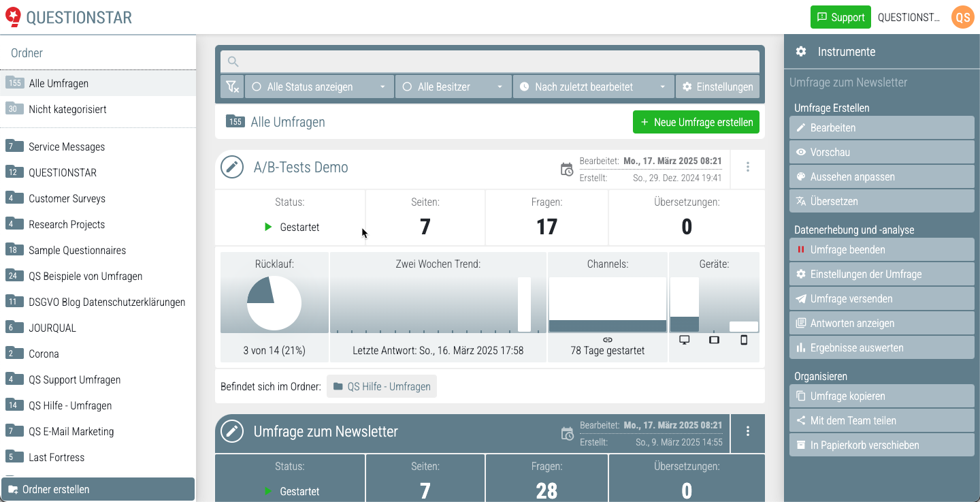Open the QS user avatar menu

pyautogui.click(x=962, y=17)
